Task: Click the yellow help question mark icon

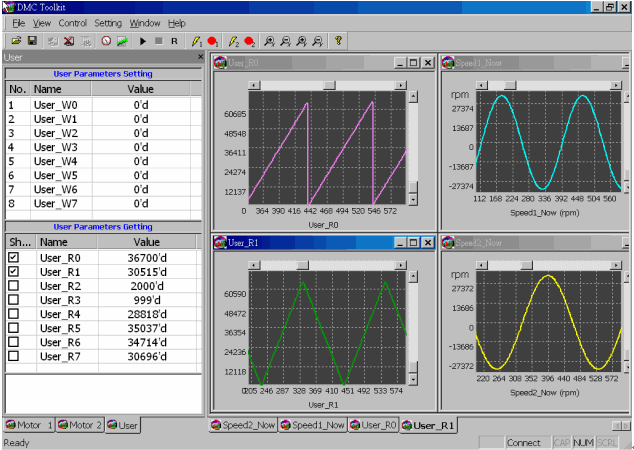Action: pyautogui.click(x=338, y=41)
